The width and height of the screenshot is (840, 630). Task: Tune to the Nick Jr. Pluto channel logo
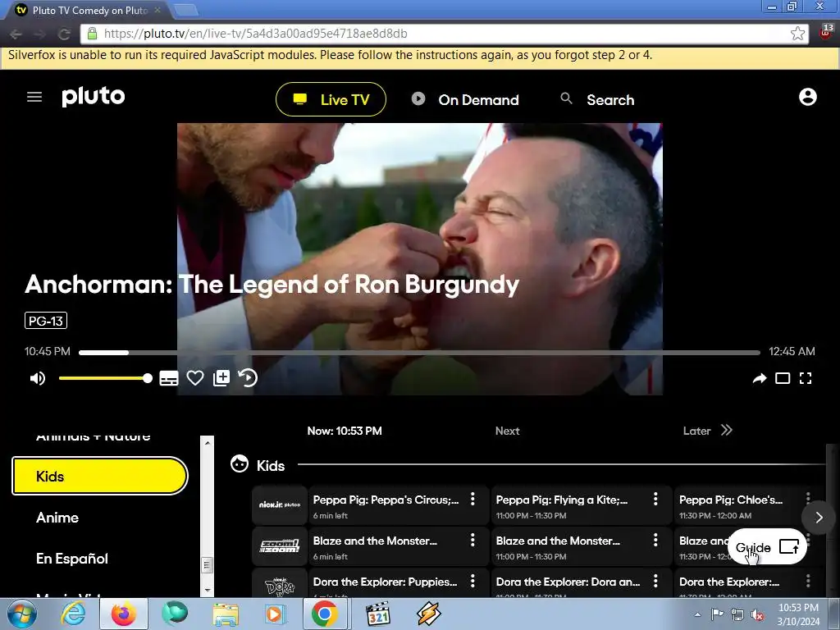point(280,504)
